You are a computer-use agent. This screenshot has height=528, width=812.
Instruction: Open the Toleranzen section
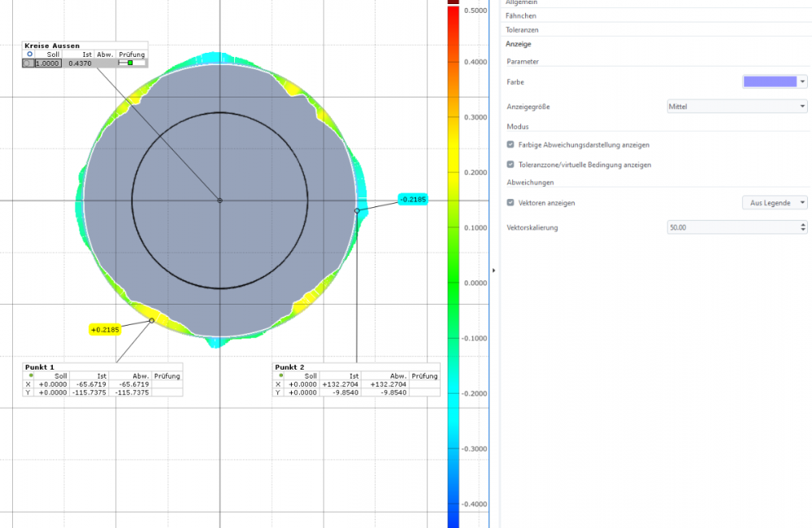pos(522,29)
